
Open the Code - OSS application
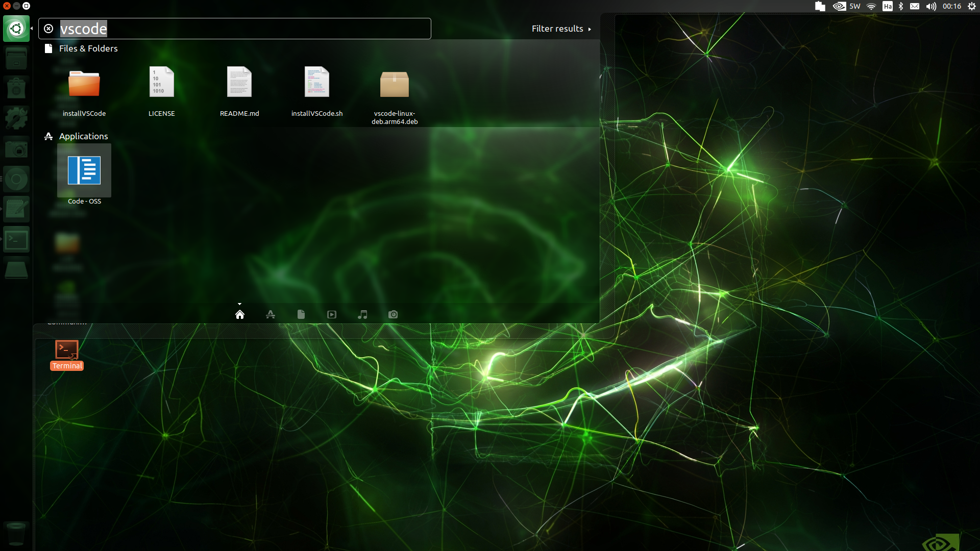(84, 171)
